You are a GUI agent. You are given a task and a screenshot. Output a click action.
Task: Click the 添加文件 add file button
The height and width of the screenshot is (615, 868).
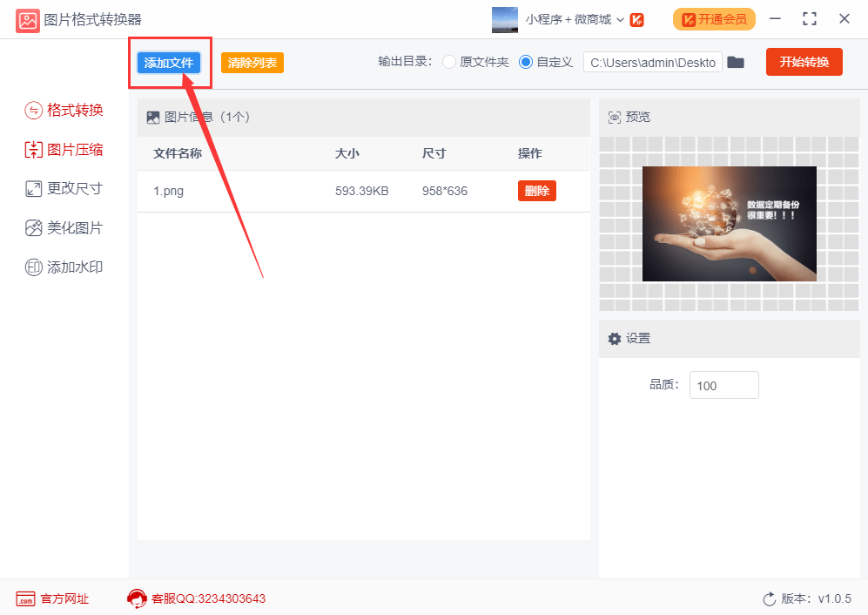169,63
